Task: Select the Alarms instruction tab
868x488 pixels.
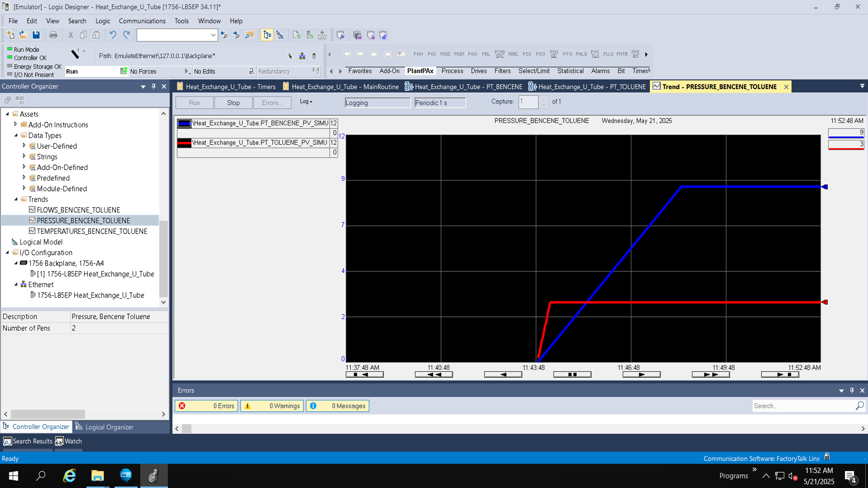Action: [600, 71]
